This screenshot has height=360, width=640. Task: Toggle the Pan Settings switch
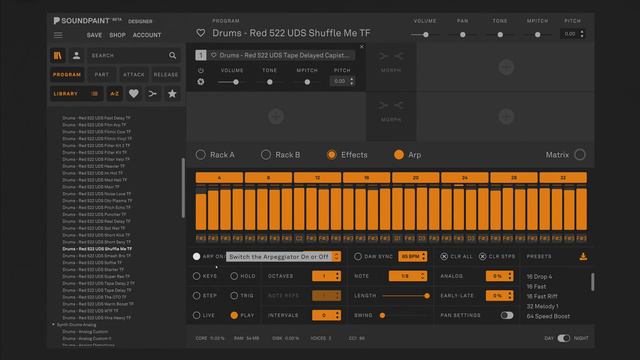(507, 315)
